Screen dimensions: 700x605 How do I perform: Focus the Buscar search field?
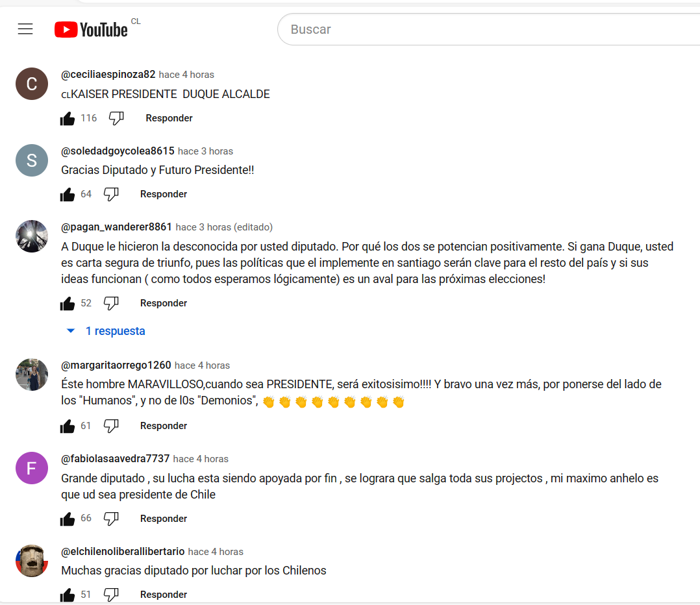[489, 29]
